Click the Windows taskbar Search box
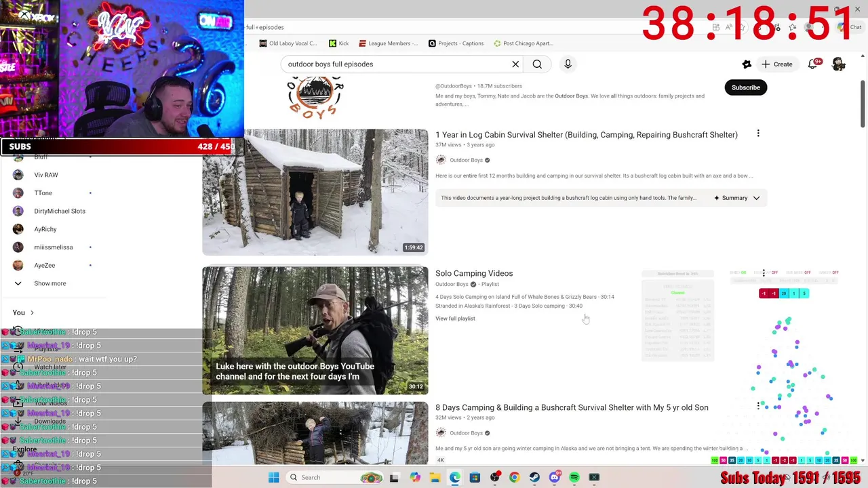 pos(334,477)
